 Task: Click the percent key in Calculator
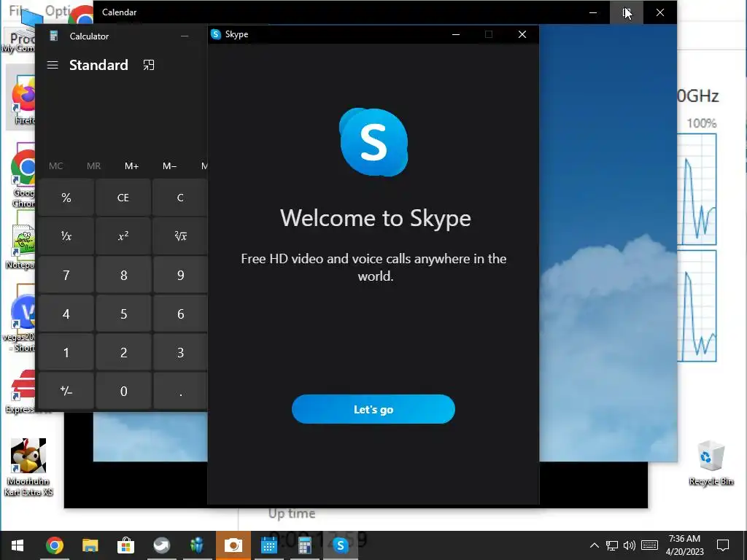click(x=66, y=198)
